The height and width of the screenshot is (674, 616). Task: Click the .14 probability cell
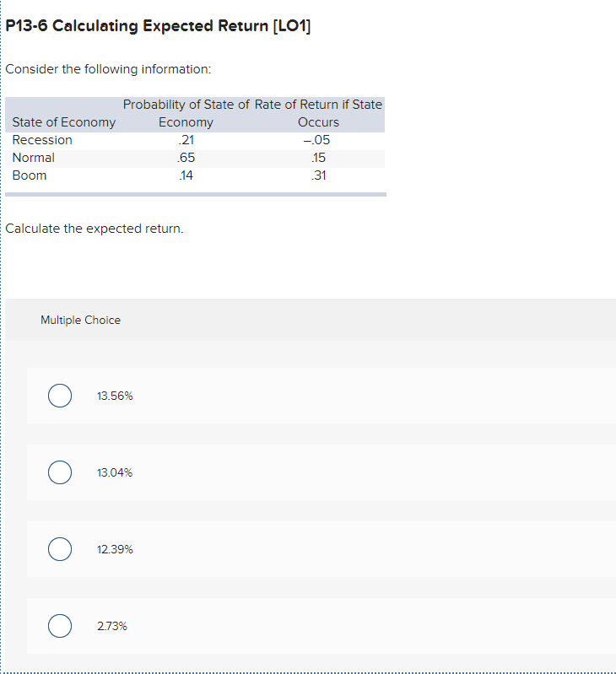186,175
